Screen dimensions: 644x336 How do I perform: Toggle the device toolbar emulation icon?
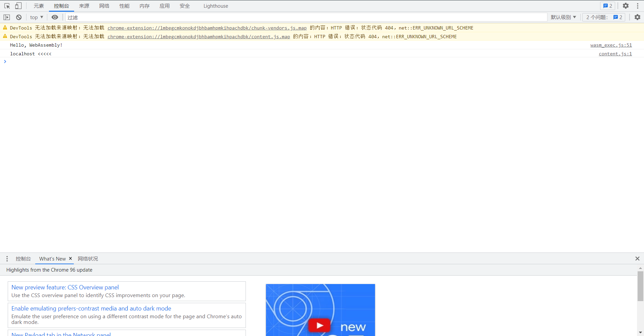click(x=18, y=6)
